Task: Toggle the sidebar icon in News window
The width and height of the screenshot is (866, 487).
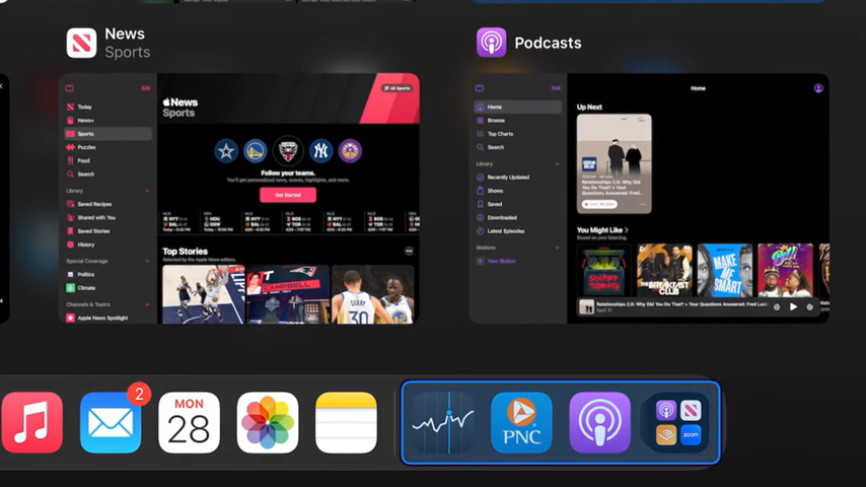Action: pos(70,88)
